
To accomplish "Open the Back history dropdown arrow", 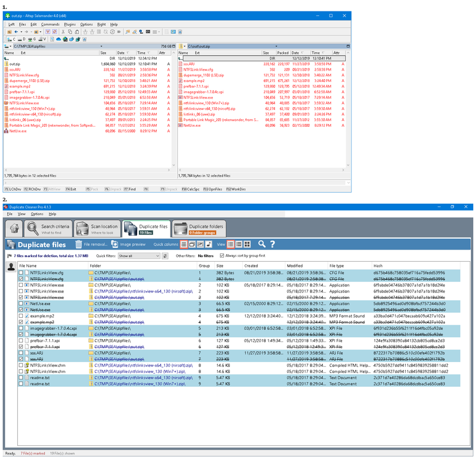I will 21,32.
